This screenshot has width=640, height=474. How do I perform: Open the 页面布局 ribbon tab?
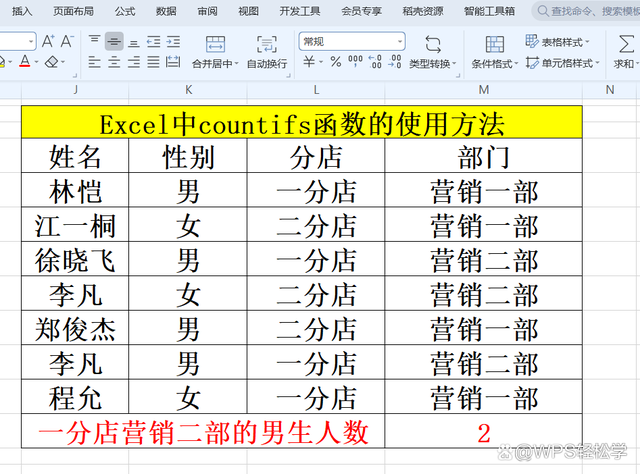click(x=74, y=12)
